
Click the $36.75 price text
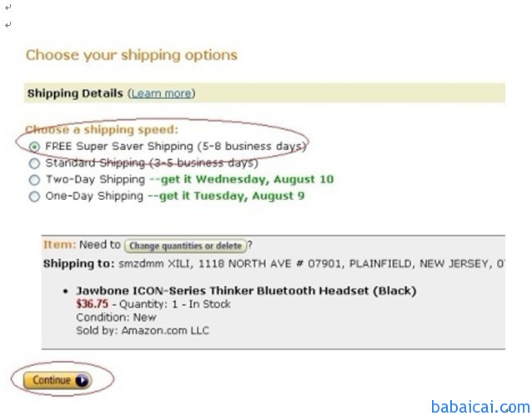click(92, 304)
